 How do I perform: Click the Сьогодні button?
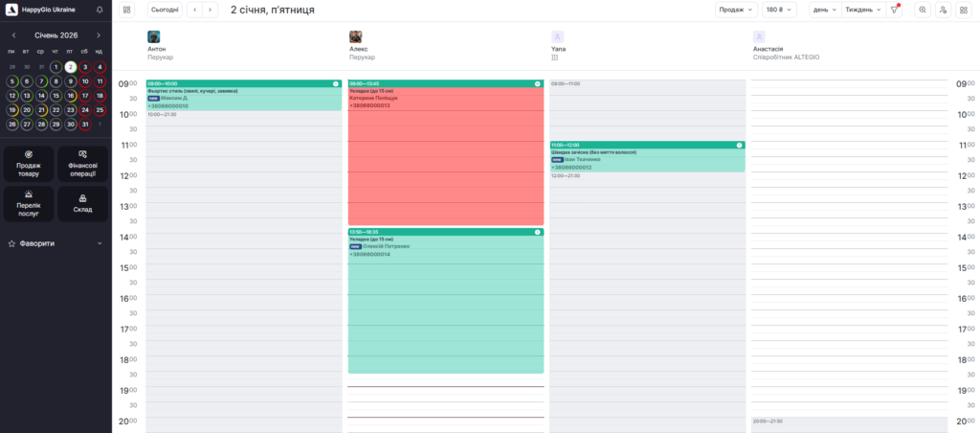click(165, 10)
